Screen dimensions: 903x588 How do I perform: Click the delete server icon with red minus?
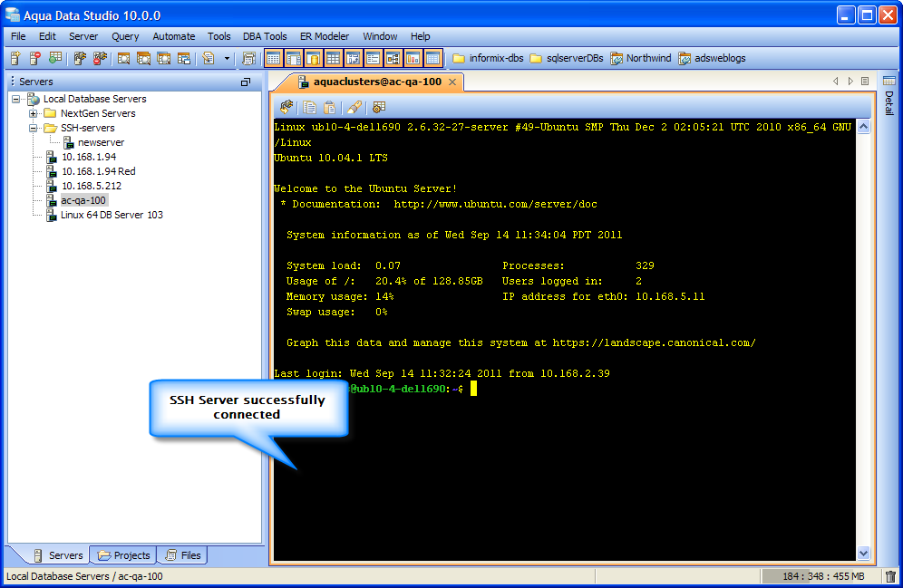[35, 58]
